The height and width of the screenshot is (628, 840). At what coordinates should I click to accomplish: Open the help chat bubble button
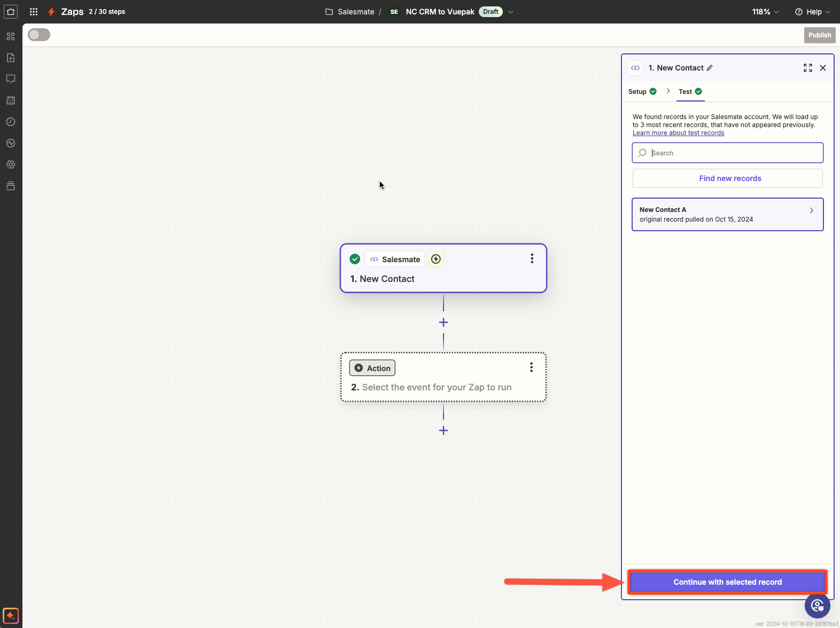817,606
